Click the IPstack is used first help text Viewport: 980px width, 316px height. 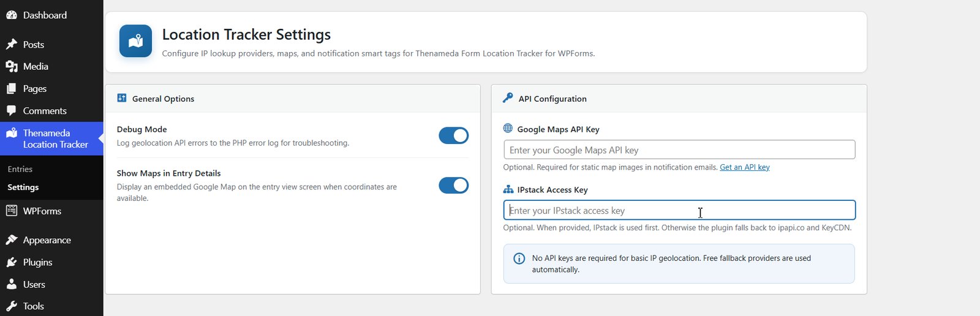click(677, 228)
